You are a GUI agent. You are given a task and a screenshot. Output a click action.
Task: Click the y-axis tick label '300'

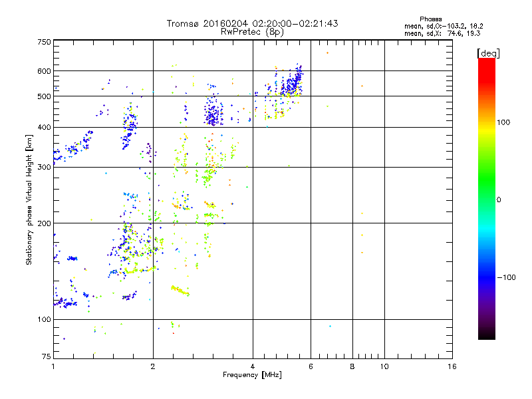[44, 167]
